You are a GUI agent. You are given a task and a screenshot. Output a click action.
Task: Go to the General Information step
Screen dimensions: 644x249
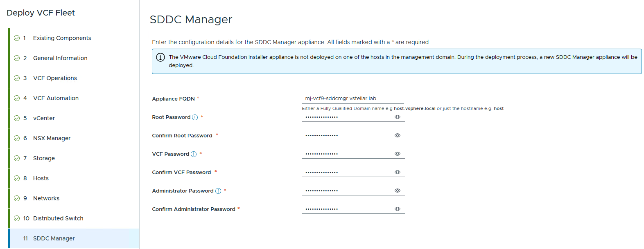pos(60,58)
